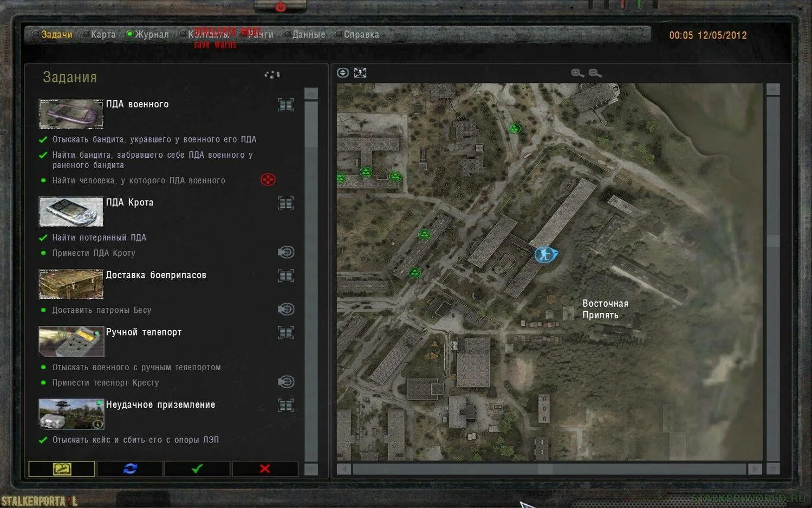Zoom out the map with magnifier icon
This screenshot has height=508, width=812.
595,73
